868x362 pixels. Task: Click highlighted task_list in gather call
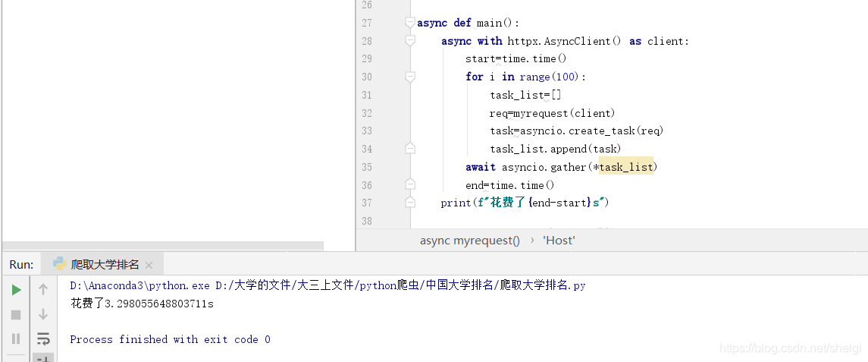[626, 167]
